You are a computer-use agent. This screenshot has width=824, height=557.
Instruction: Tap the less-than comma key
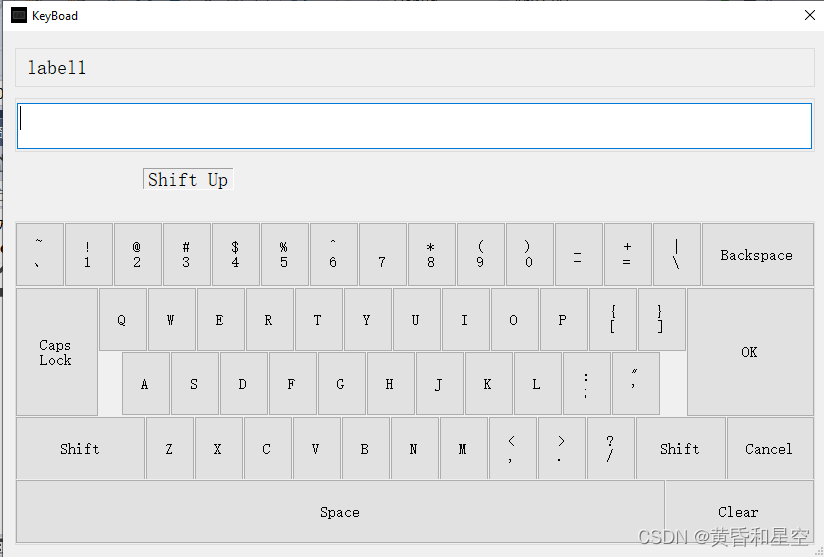tap(512, 448)
